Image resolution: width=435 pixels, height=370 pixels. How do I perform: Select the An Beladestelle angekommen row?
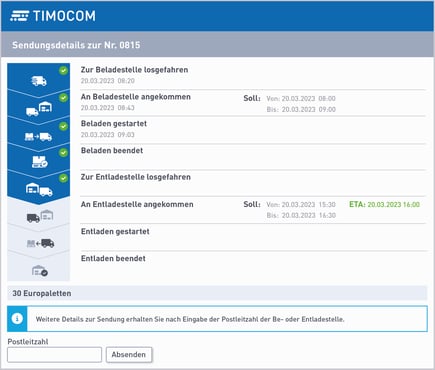253,103
